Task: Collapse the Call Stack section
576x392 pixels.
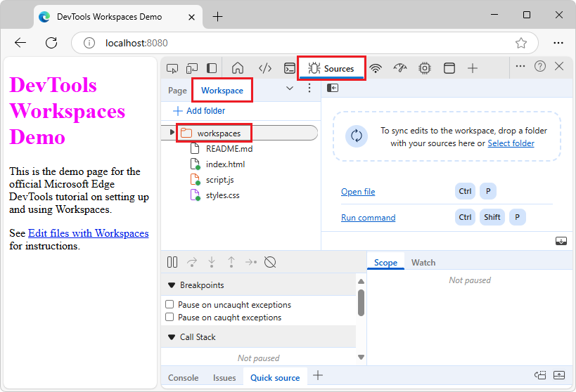Action: (x=172, y=337)
